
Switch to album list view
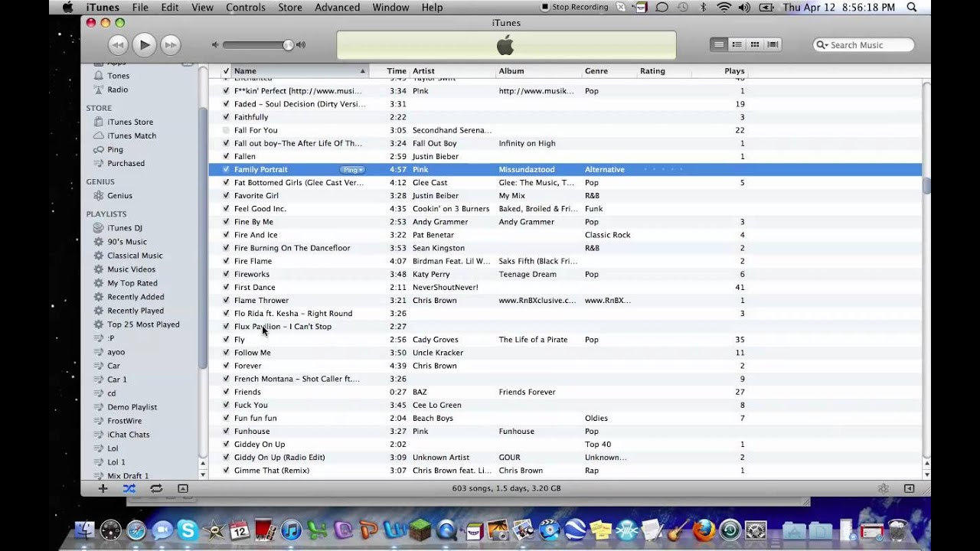pos(737,44)
